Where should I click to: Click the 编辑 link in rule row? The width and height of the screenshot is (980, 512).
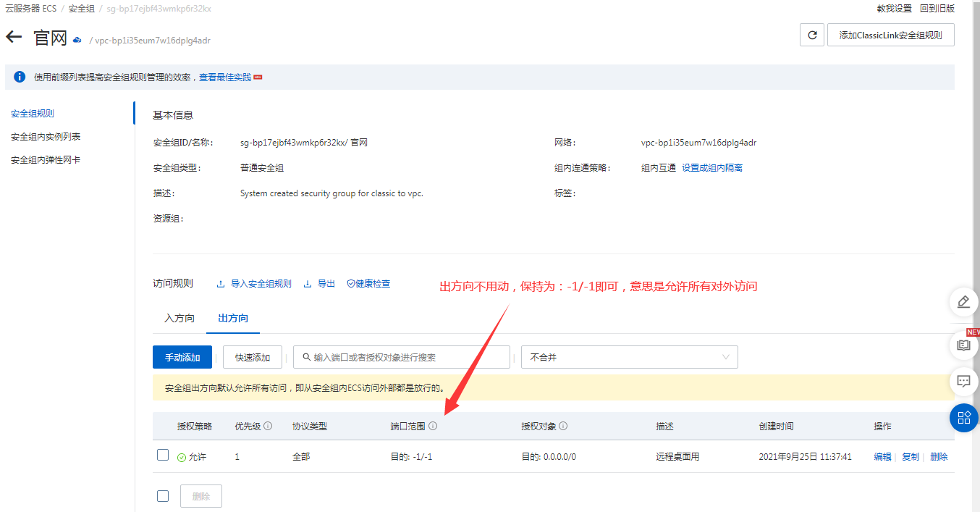point(882,456)
